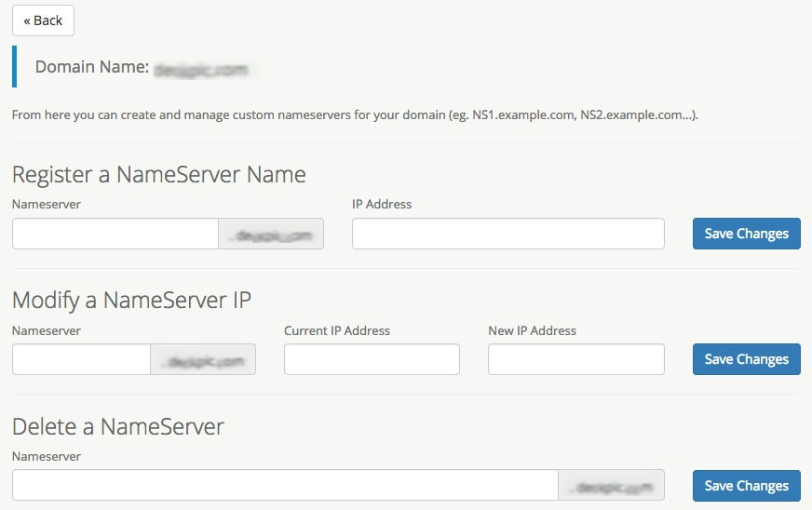
Task: Click the Register a NameServer Name heading
Action: [x=158, y=174]
